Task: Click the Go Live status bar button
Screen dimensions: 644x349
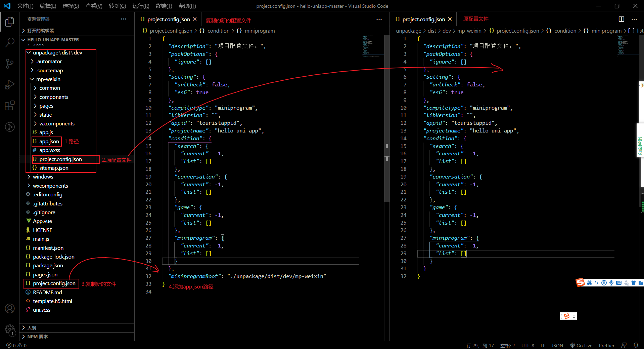Action: click(x=581, y=345)
